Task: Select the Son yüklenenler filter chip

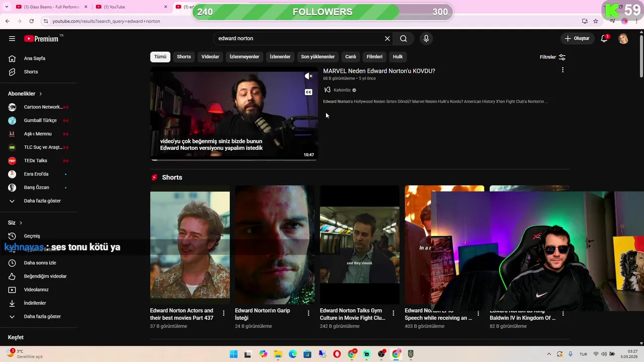Action: tap(318, 57)
